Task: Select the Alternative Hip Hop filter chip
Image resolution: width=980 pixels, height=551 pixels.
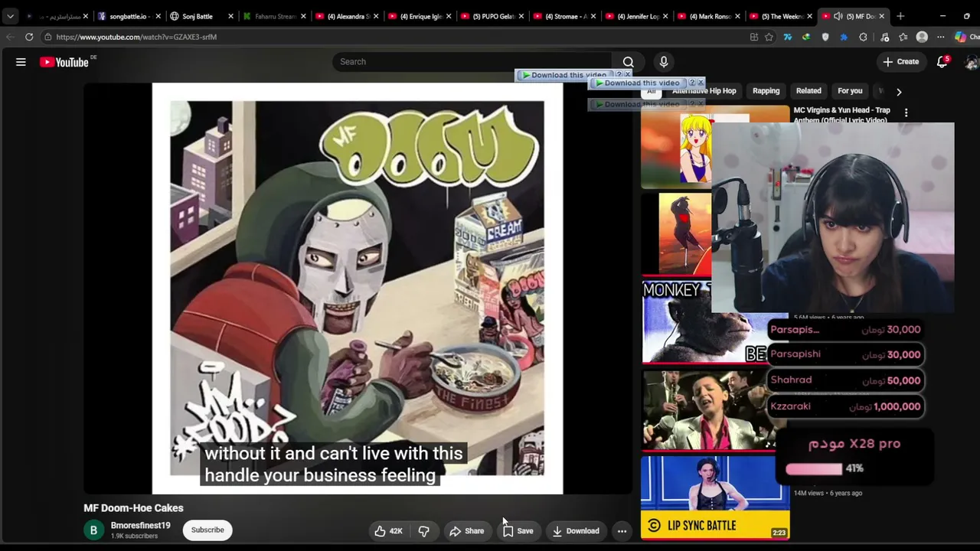Action: coord(704,91)
